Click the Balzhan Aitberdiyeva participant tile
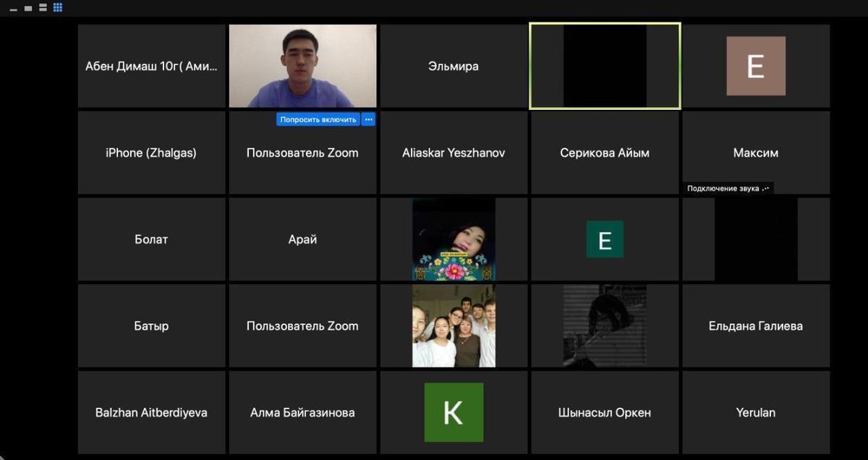The width and height of the screenshot is (868, 460). [151, 412]
